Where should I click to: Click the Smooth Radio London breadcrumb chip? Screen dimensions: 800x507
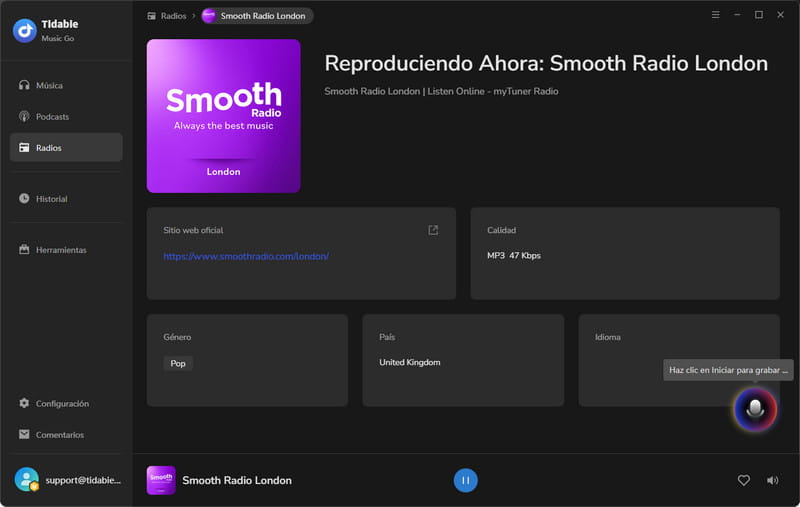click(257, 16)
